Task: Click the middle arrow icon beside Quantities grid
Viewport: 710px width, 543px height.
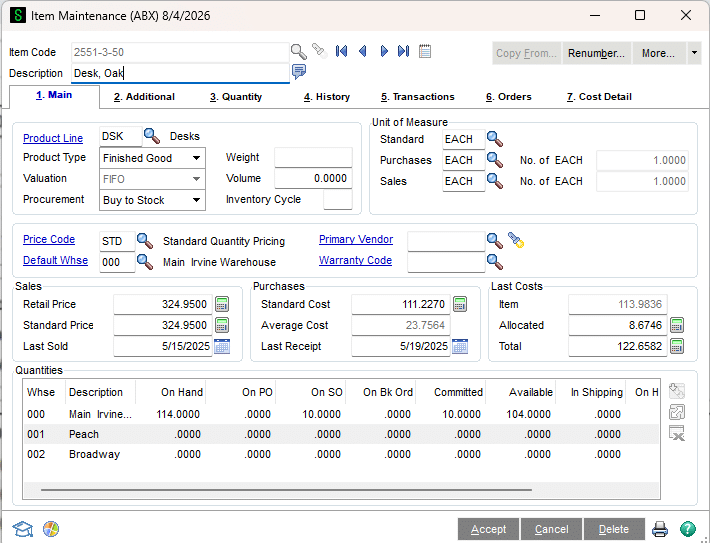Action: (677, 412)
